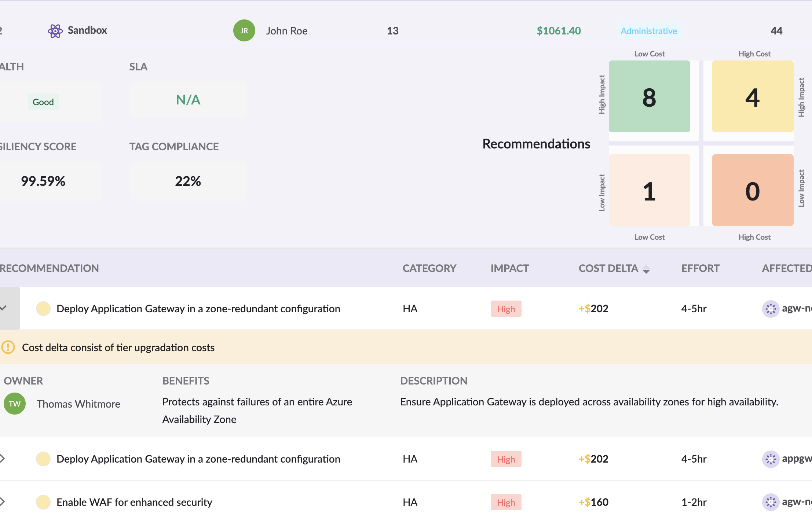Collapse the expanded first recommendation row
This screenshot has height=515, width=812.
pos(4,308)
